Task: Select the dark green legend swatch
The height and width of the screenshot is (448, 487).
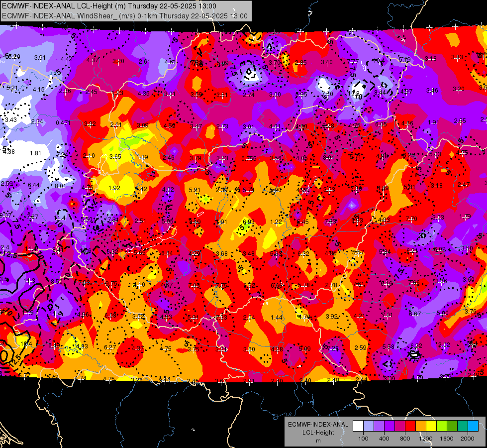Action: [452, 426]
